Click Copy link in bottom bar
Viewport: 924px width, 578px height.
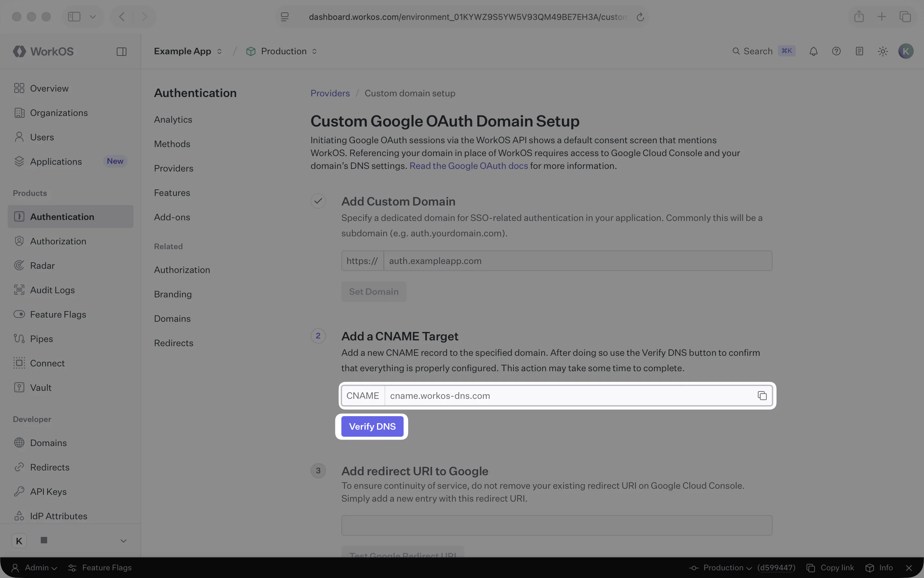(x=830, y=568)
